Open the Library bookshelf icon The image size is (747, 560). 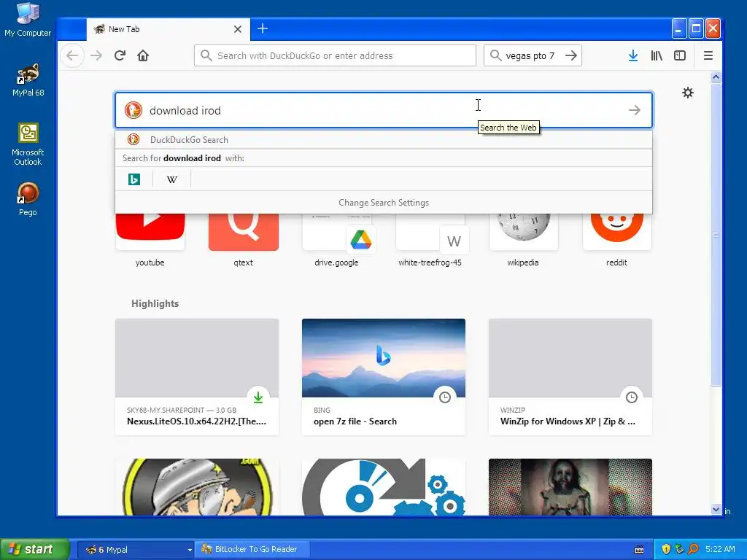(657, 55)
